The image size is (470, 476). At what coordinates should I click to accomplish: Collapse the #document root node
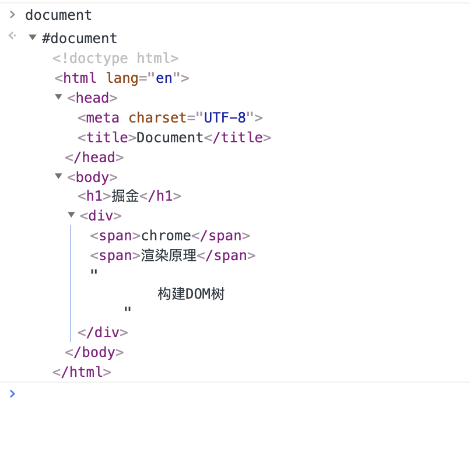(x=33, y=38)
